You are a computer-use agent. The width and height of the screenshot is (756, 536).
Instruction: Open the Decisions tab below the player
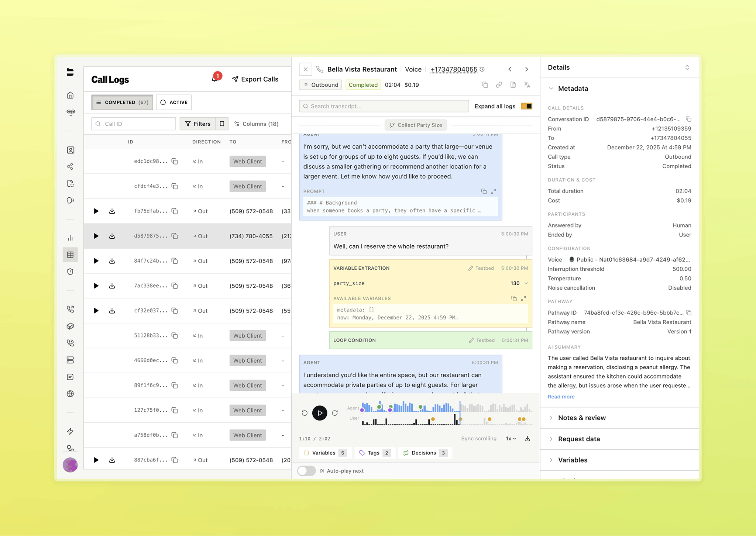pos(425,453)
